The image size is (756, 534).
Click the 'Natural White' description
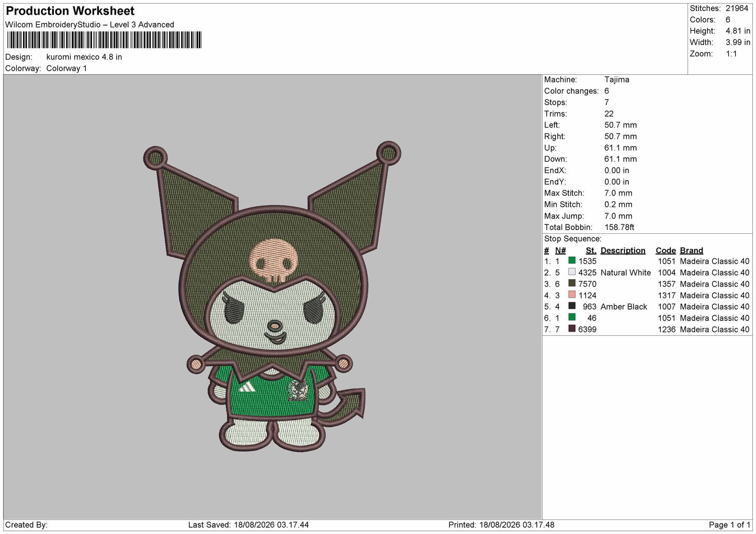click(x=626, y=273)
